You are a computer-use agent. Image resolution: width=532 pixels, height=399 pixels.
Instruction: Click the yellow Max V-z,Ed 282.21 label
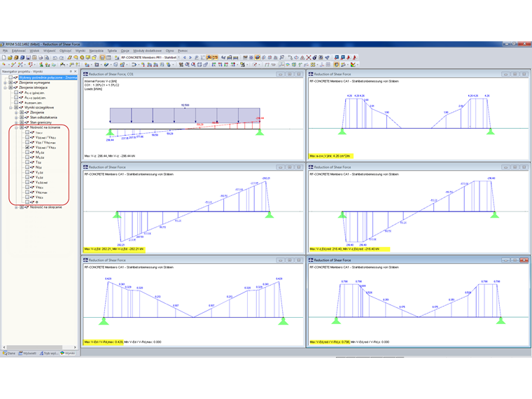114,249
